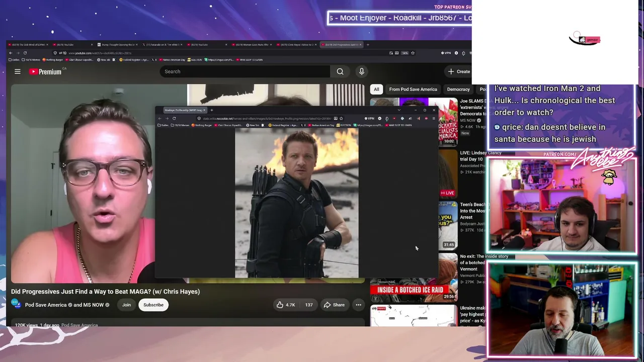The image size is (644, 362).
Task: Open ELECTION bookmark in Hawkeye window
Action: pyautogui.click(x=345, y=125)
